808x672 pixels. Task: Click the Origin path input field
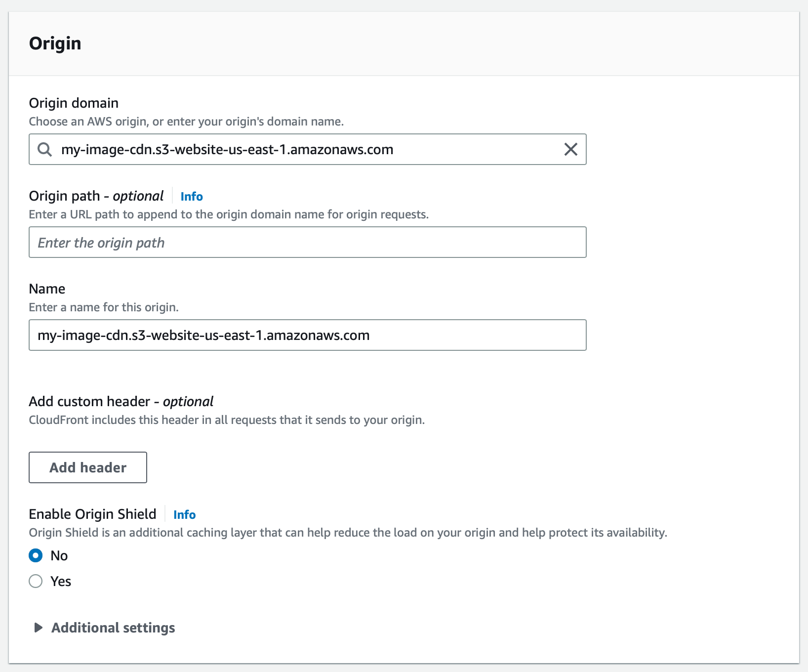(x=307, y=242)
